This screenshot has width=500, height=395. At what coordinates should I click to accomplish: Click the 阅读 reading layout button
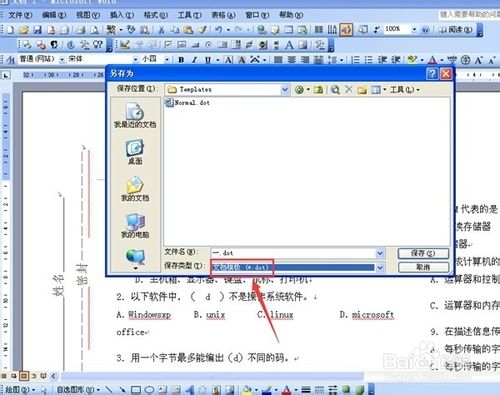click(x=456, y=29)
